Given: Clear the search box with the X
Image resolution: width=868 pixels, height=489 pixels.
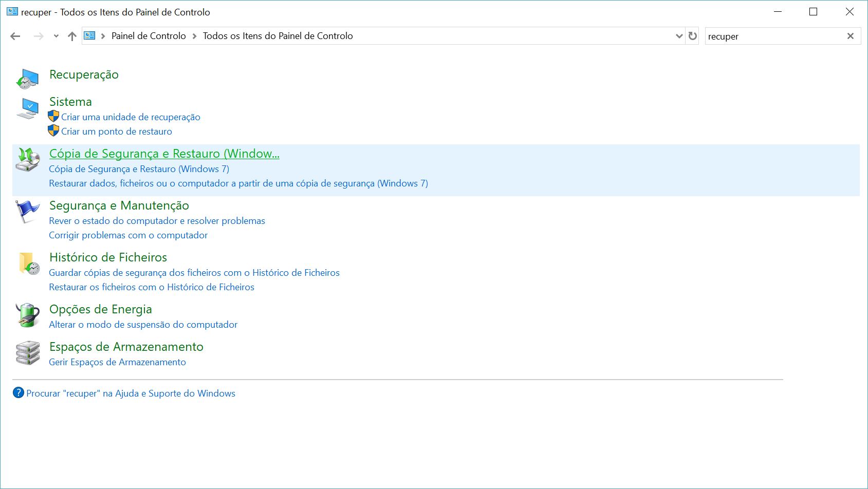Looking at the screenshot, I should pyautogui.click(x=851, y=36).
